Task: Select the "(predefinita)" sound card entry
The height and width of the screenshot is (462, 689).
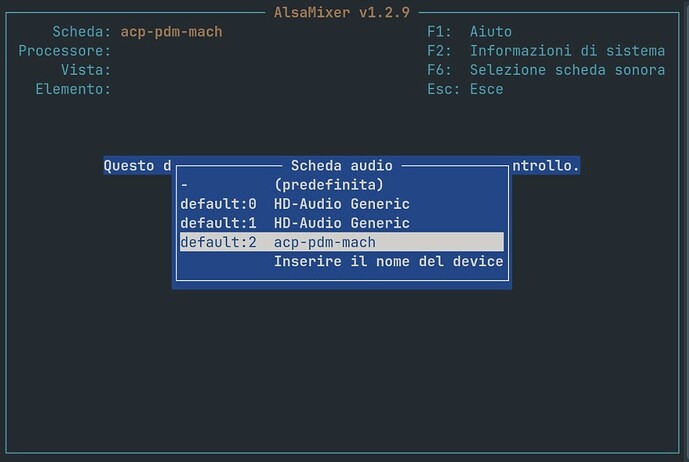Action: coord(328,185)
